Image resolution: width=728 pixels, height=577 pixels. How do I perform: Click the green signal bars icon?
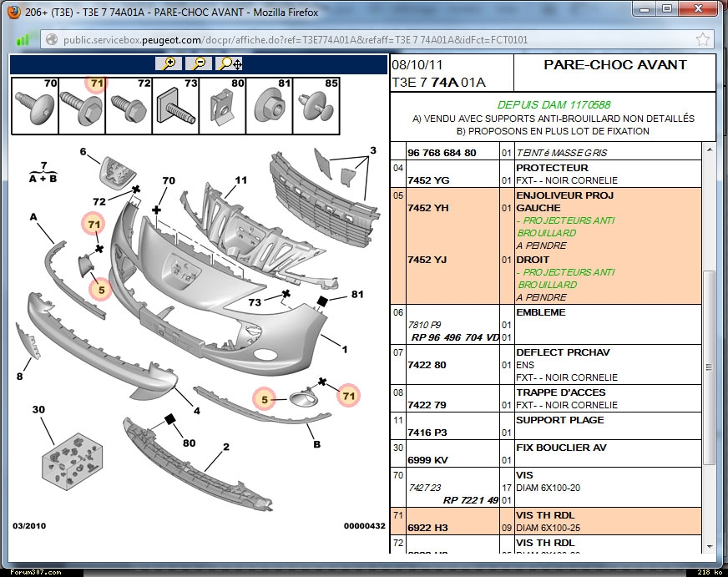click(x=23, y=40)
